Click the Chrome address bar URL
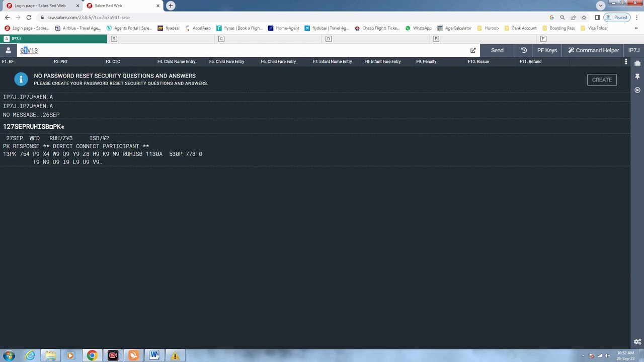 pos(89,18)
